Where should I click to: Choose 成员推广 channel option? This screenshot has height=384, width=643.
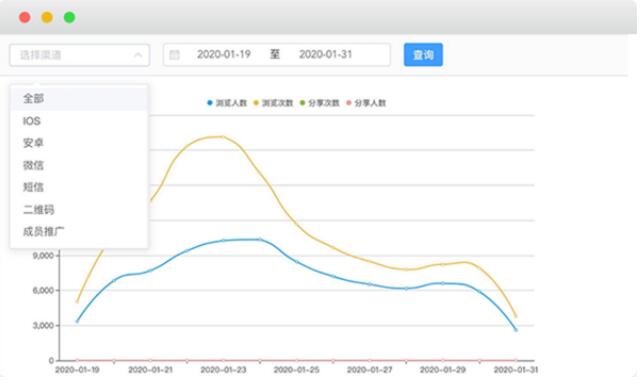(79, 232)
